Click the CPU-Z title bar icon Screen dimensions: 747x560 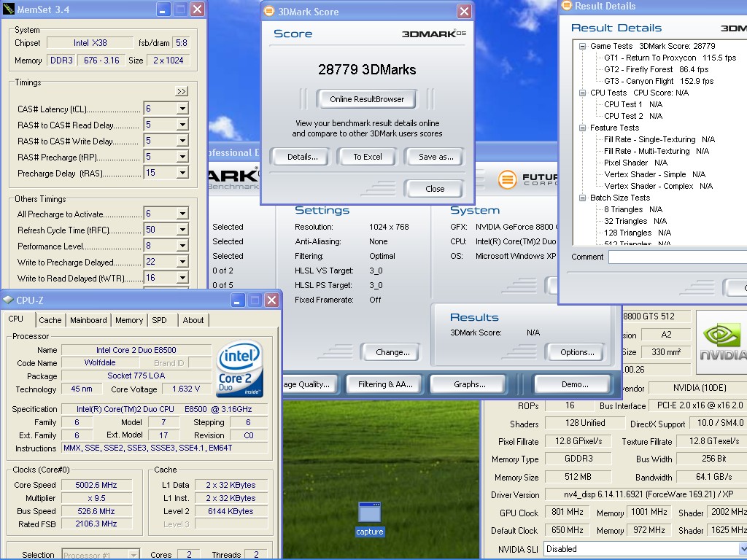(8, 300)
